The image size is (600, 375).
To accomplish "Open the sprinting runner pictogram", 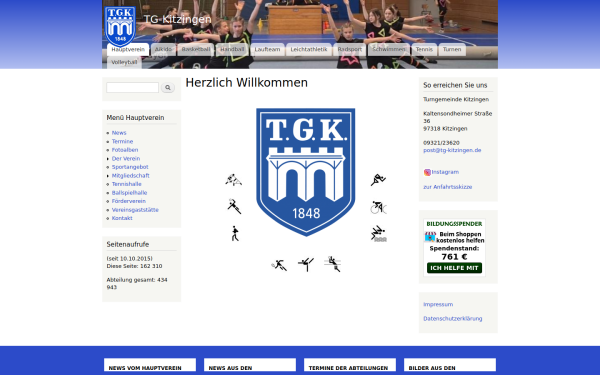I will [378, 179].
